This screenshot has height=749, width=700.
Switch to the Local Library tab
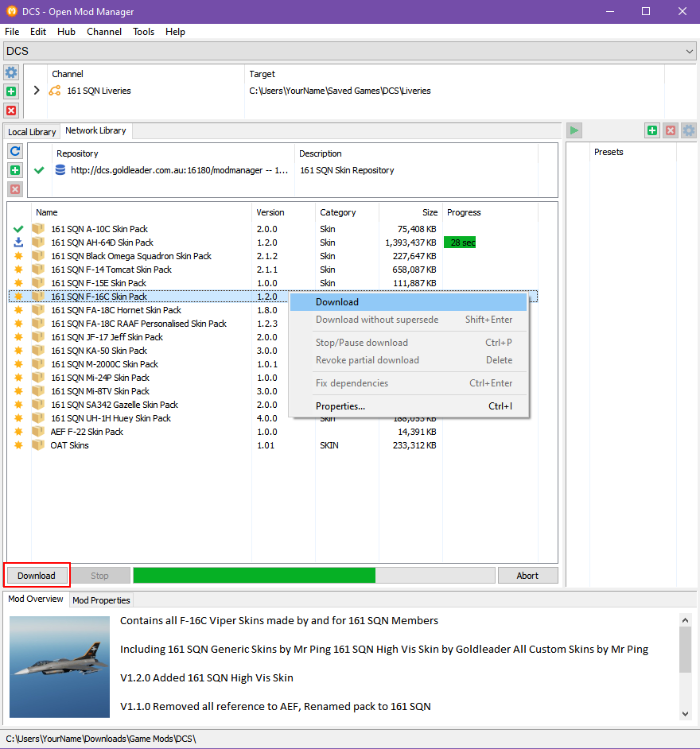pyautogui.click(x=31, y=131)
